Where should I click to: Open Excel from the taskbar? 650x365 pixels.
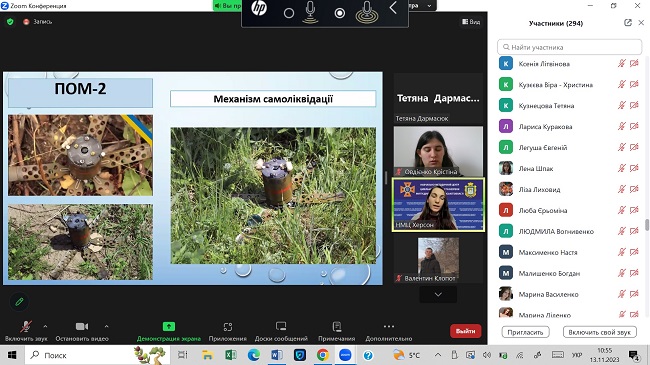pos(230,355)
